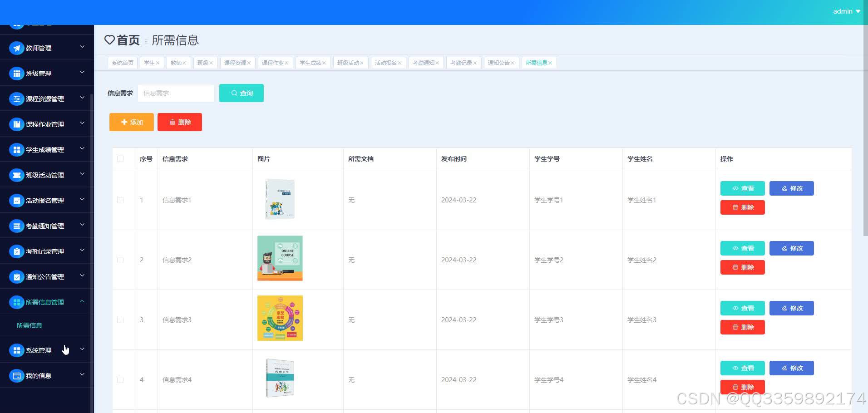This screenshot has height=413, width=868.
Task: Open the ONLINE COURSE image in row 2
Action: 280,258
